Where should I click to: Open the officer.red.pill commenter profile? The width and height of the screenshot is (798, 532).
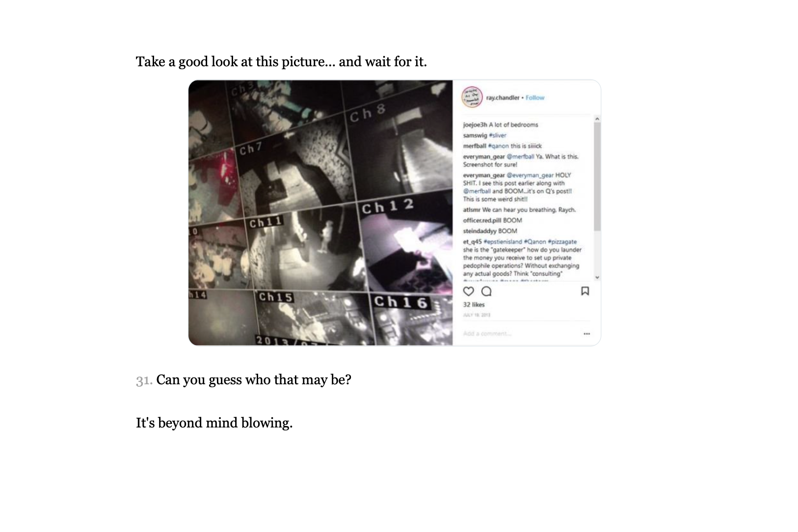click(482, 220)
